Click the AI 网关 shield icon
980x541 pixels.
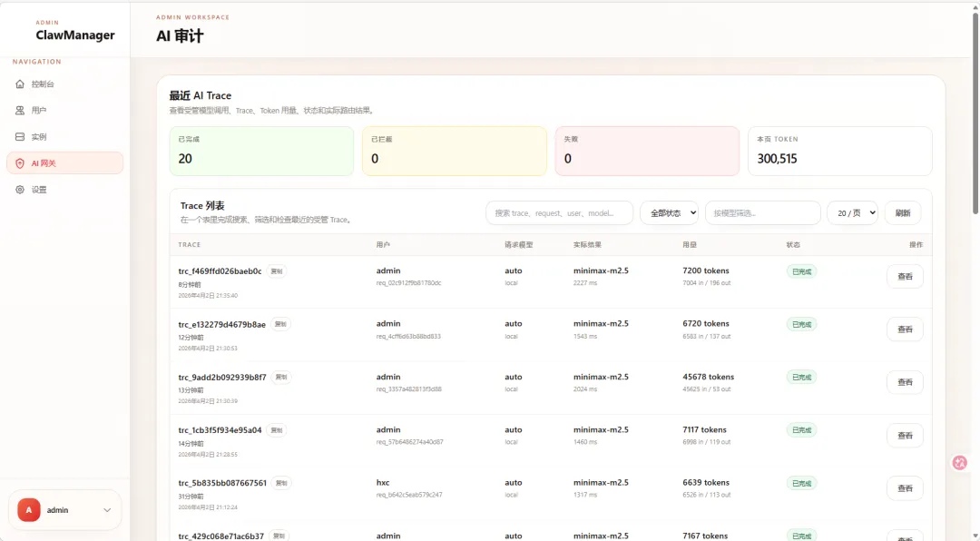(x=20, y=163)
